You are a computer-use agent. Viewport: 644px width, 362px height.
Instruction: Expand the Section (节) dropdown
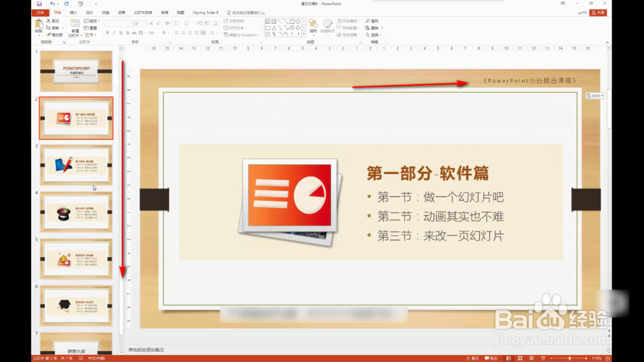point(90,35)
